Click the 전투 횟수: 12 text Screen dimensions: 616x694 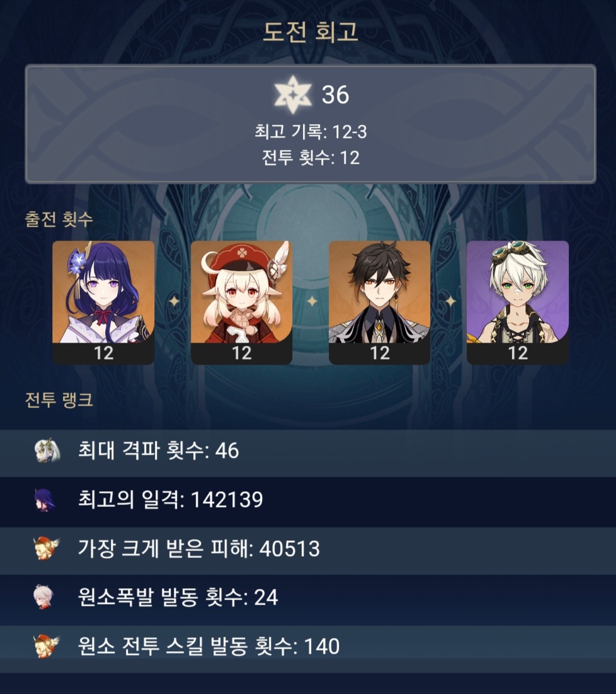[x=311, y=157]
